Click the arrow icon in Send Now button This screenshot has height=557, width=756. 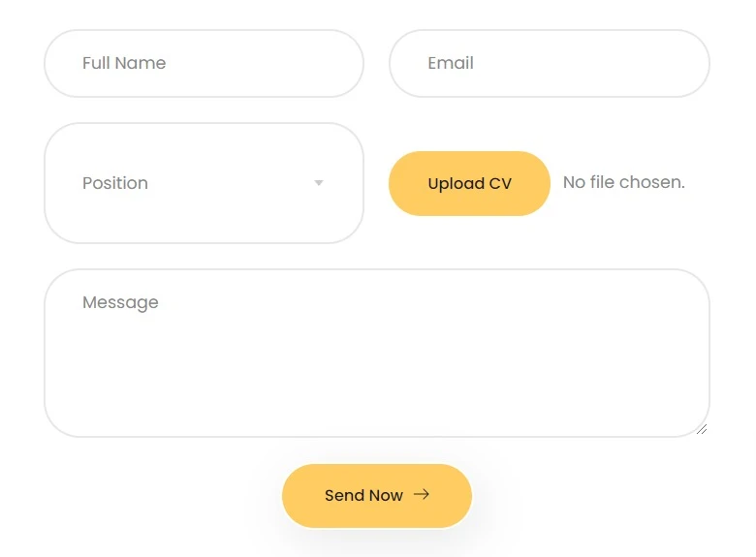point(422,494)
